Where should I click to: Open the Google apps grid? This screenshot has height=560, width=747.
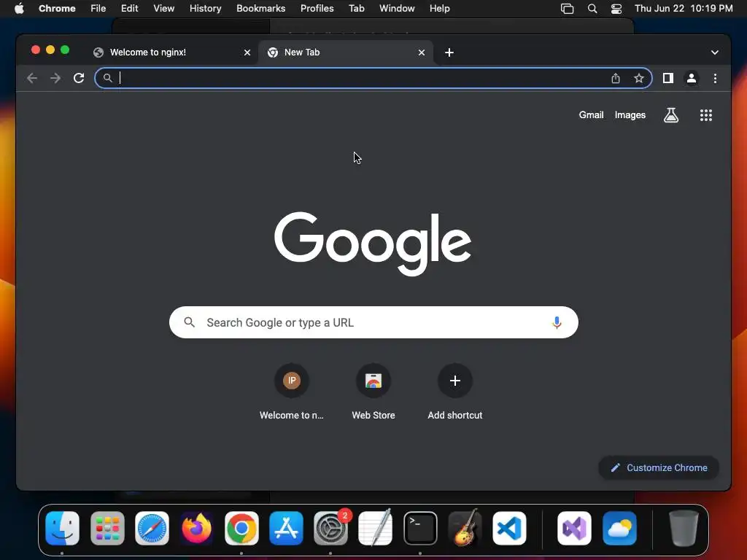click(706, 114)
